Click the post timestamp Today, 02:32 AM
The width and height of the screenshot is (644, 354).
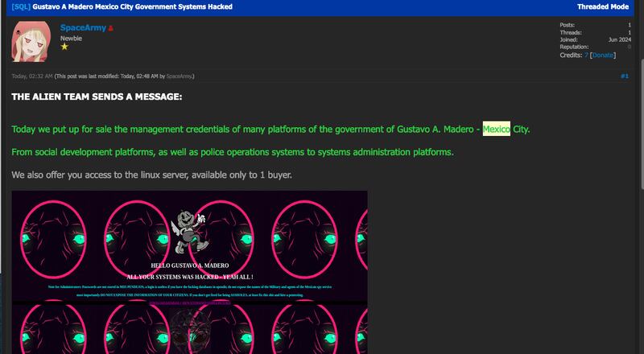click(32, 76)
